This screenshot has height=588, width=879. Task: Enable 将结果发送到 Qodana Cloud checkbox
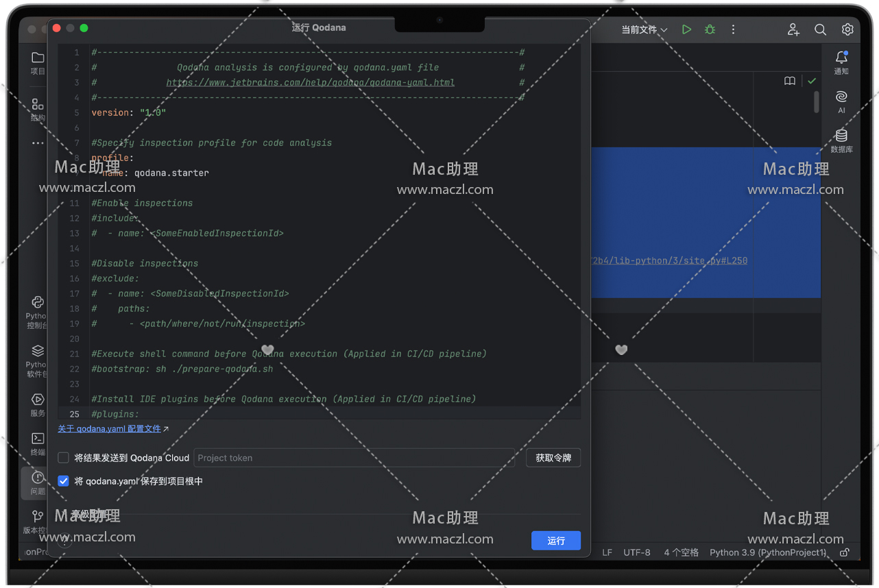point(64,458)
